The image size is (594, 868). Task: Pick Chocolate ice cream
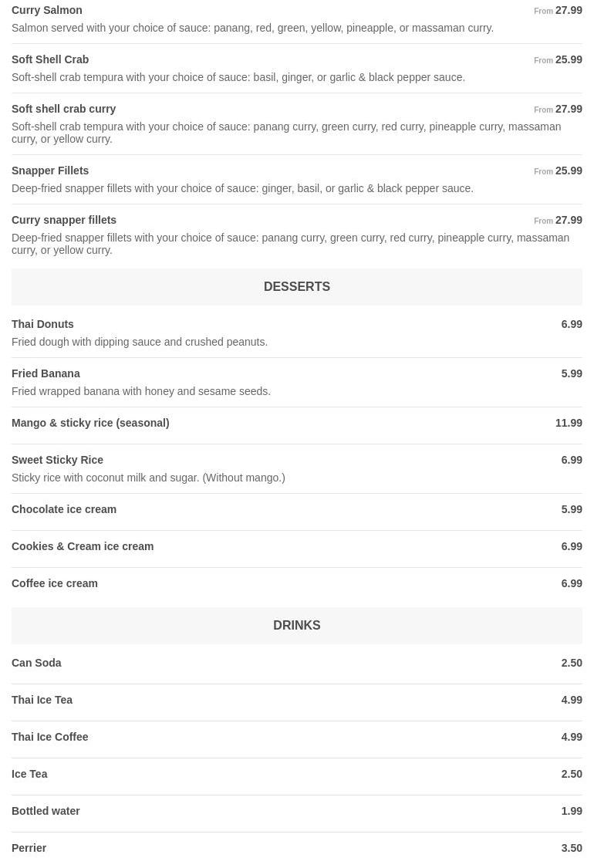pos(64,509)
